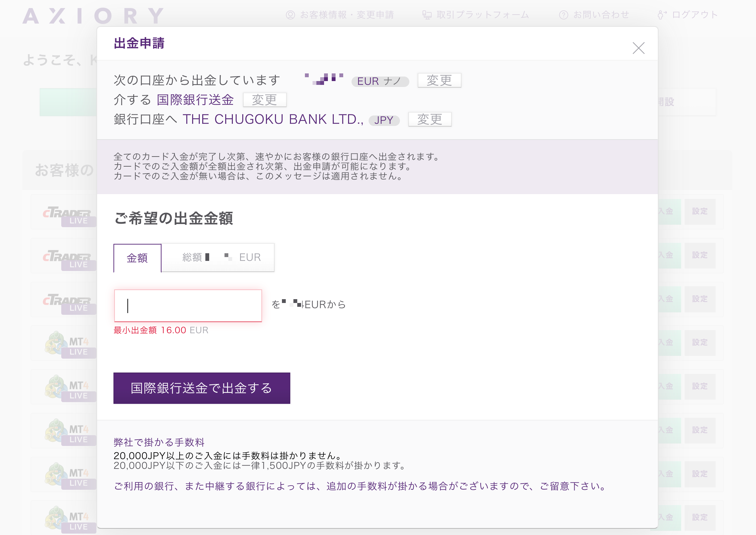Click the 出金申請 dialog title
Viewport: 756px width, 535px height.
pos(139,43)
